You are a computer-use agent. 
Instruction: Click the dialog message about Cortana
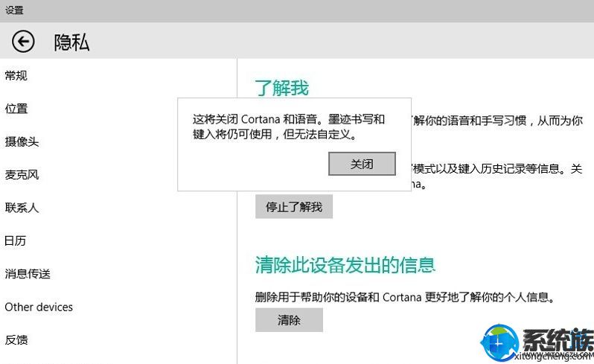pyautogui.click(x=289, y=127)
